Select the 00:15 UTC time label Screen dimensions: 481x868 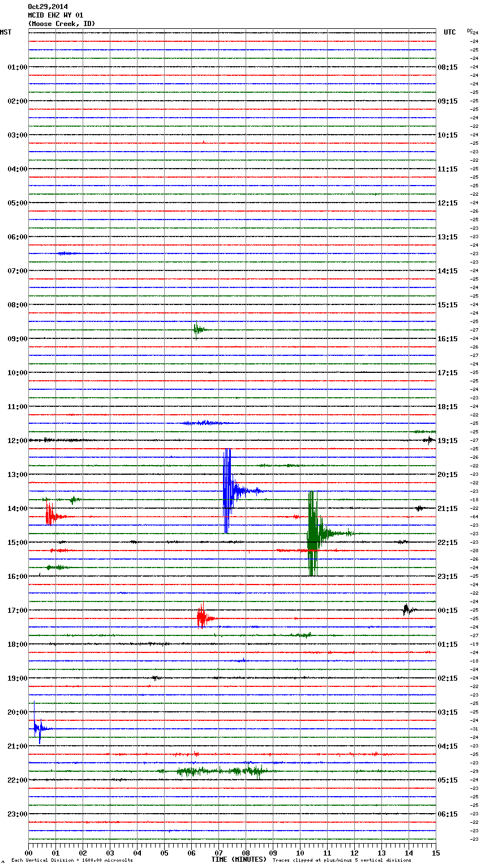[x=448, y=610]
